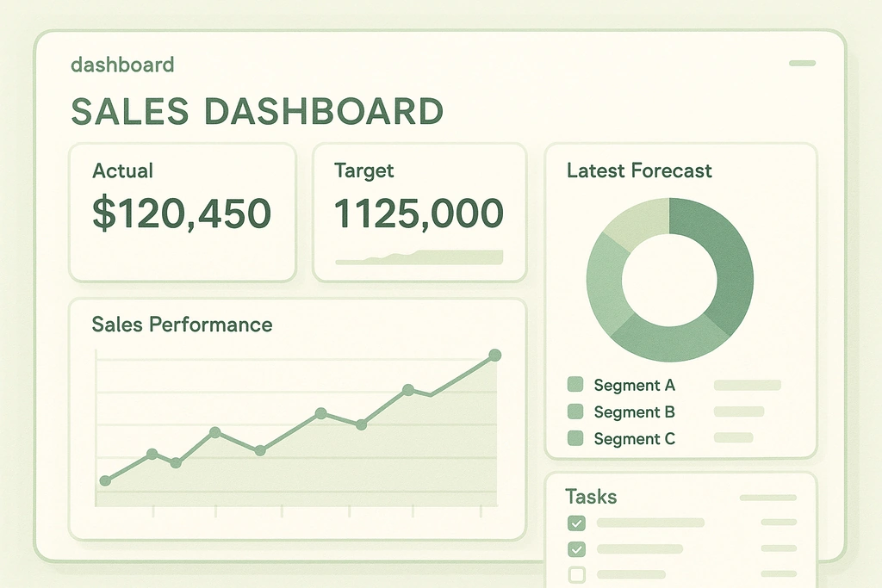Screen dimensions: 882x588
Task: Select the Sales Performance panel heading
Action: [182, 325]
